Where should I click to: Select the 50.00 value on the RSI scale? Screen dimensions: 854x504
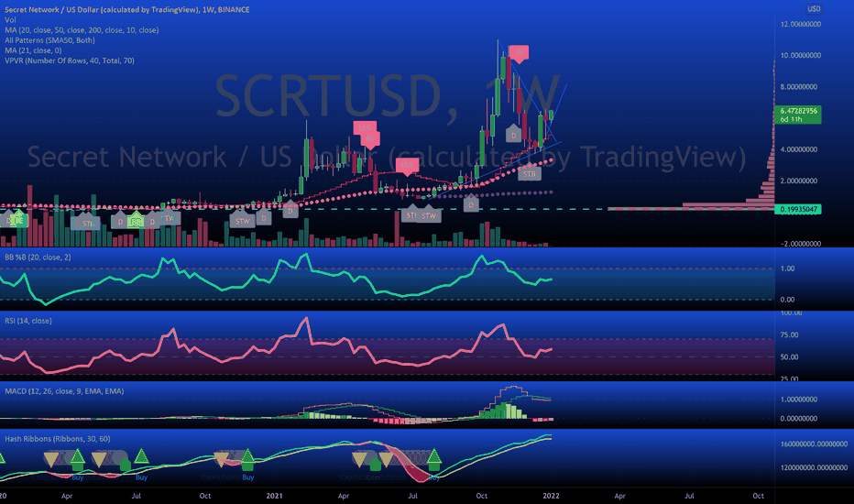[789, 357]
